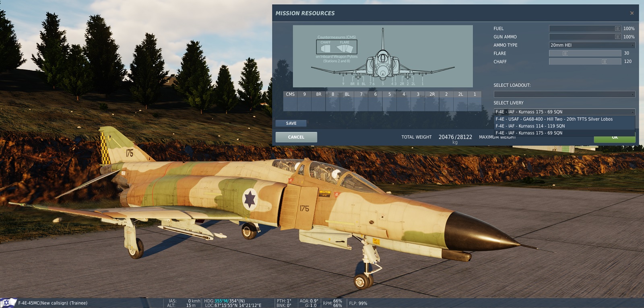Screen dimensions: 644x308
Task: Select pylon station 5 centerline slot
Action: (389, 102)
